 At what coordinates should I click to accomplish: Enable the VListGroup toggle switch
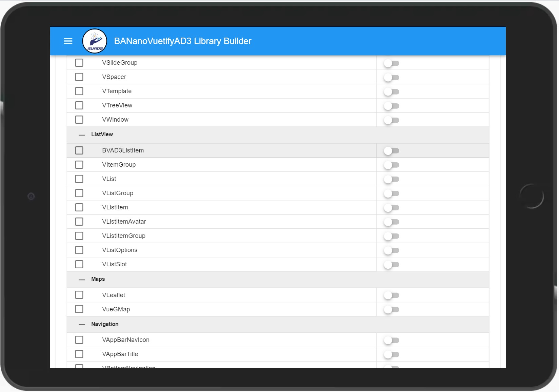(x=392, y=193)
